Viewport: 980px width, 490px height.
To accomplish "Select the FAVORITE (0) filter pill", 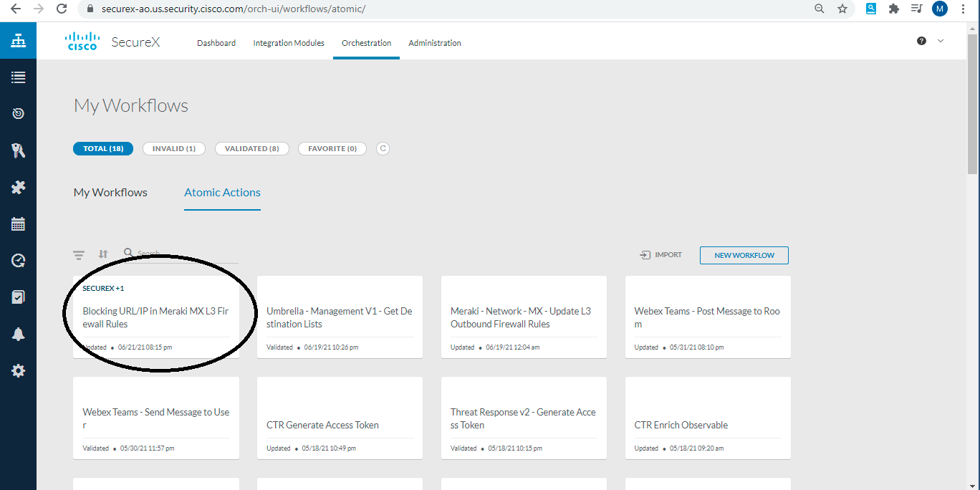I will 332,148.
